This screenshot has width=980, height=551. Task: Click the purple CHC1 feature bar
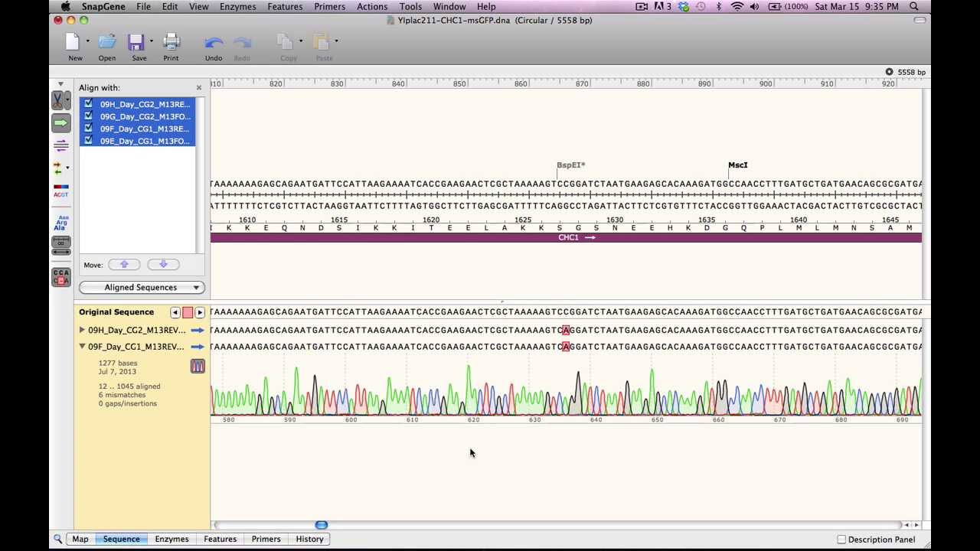click(x=566, y=238)
